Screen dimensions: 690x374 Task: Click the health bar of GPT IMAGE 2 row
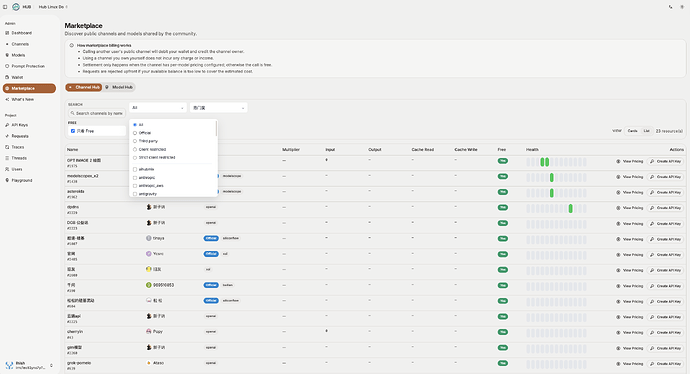tap(556, 162)
